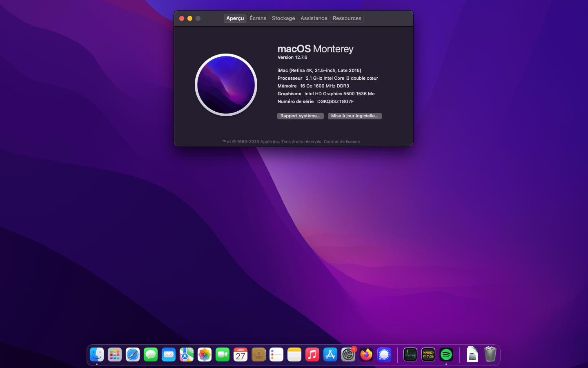Open the Contacts app
Viewport: 588px width, 368px height.
(258, 355)
